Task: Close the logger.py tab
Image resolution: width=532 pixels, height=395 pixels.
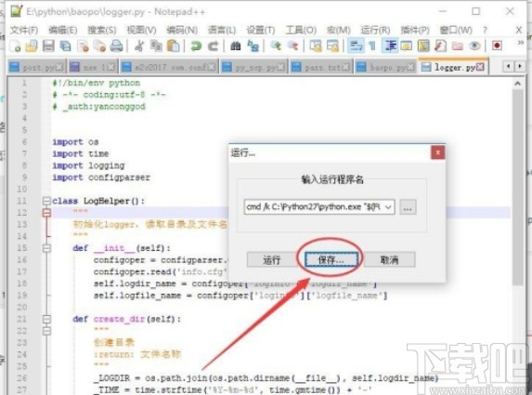Action: 480,67
